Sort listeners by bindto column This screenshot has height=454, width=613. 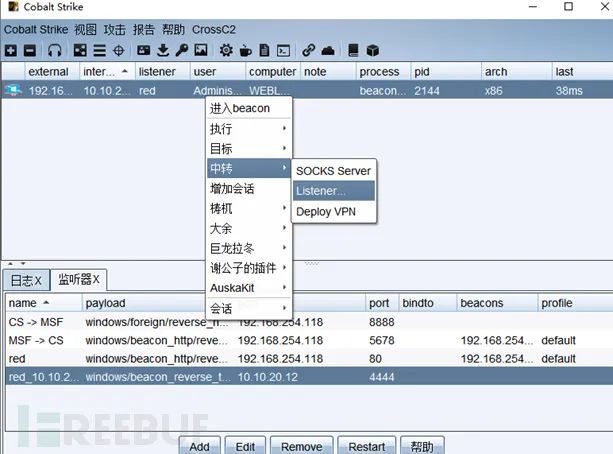(x=428, y=303)
